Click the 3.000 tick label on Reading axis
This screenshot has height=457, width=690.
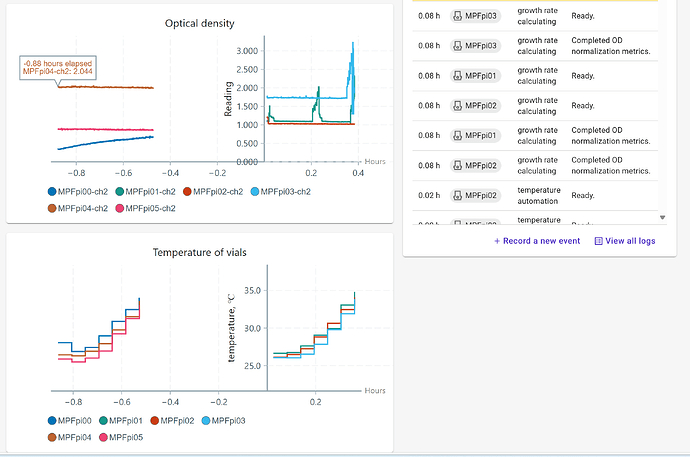point(247,51)
